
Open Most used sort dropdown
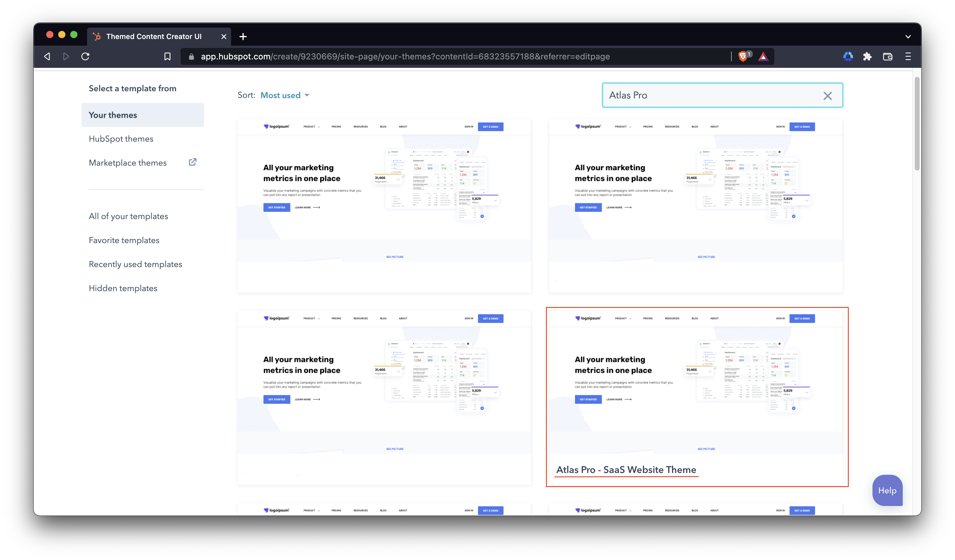(x=285, y=95)
